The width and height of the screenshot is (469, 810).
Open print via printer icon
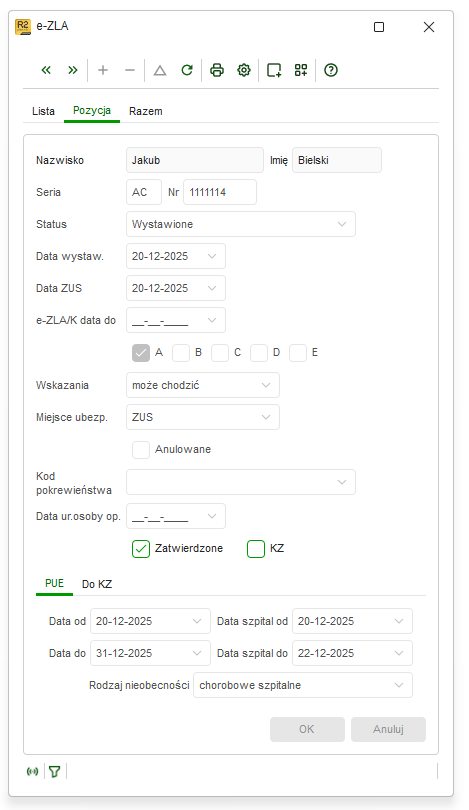tap(217, 70)
